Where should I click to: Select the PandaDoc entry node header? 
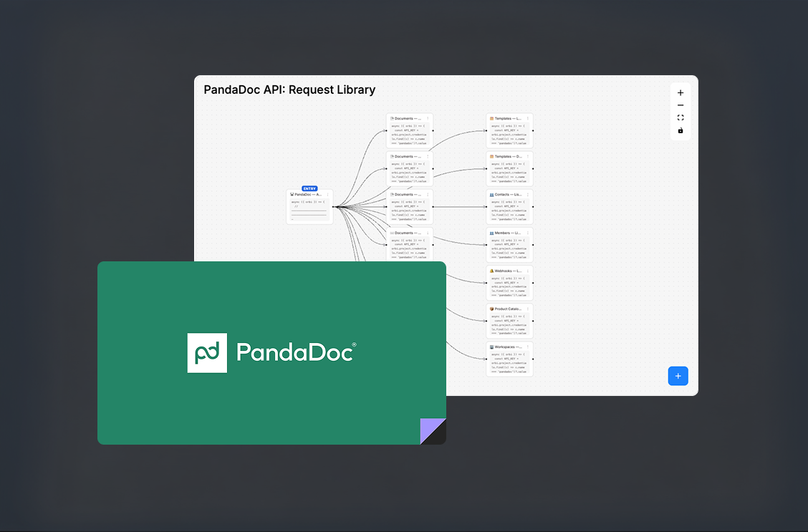click(x=307, y=195)
